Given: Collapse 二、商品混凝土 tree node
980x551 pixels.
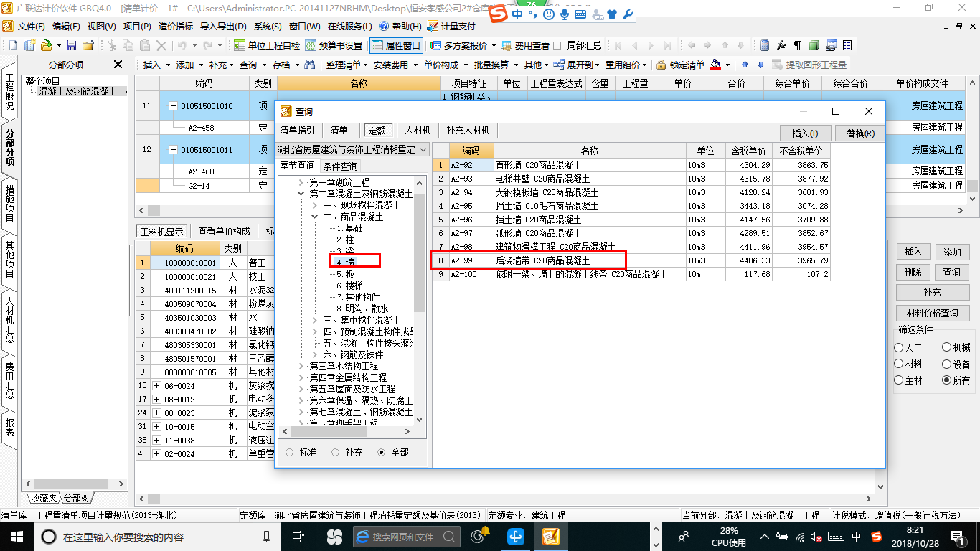Looking at the screenshot, I should coord(314,217).
